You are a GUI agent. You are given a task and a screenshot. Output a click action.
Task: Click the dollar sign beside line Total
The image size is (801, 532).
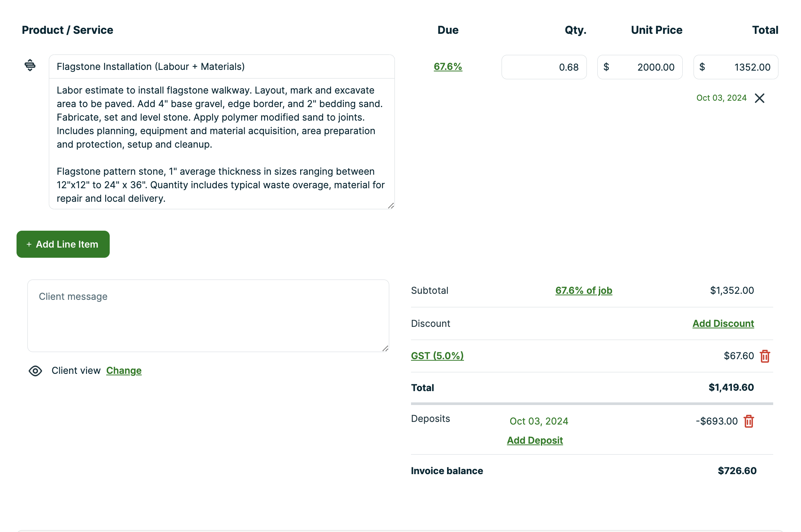[x=702, y=67]
